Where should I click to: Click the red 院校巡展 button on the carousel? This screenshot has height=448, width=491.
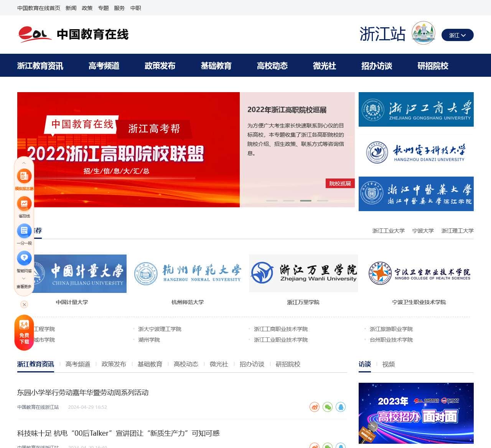click(340, 183)
